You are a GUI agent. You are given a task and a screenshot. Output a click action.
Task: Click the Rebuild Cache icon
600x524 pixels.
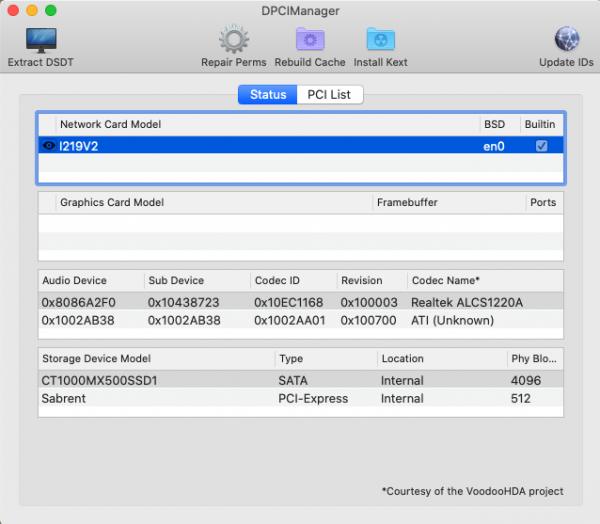pos(309,40)
